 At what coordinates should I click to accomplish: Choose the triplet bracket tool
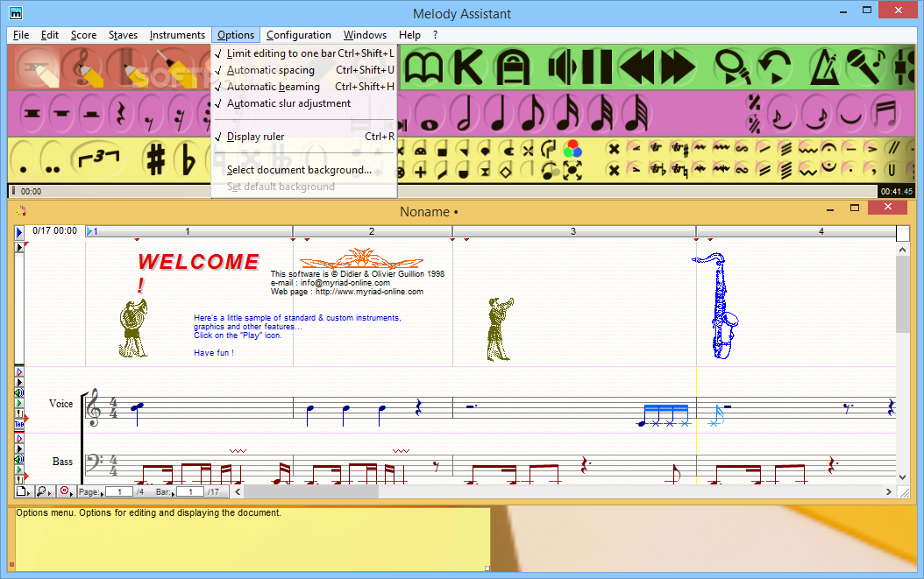[x=98, y=159]
